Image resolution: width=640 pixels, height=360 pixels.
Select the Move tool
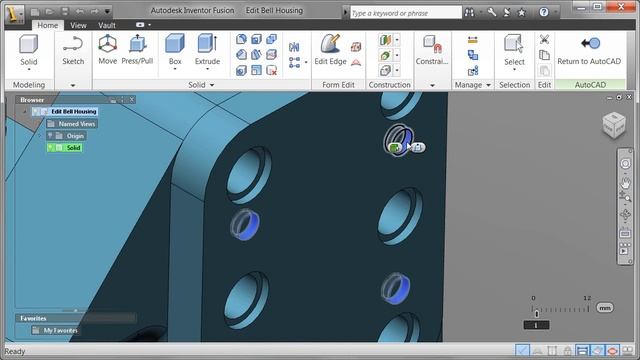[x=108, y=50]
